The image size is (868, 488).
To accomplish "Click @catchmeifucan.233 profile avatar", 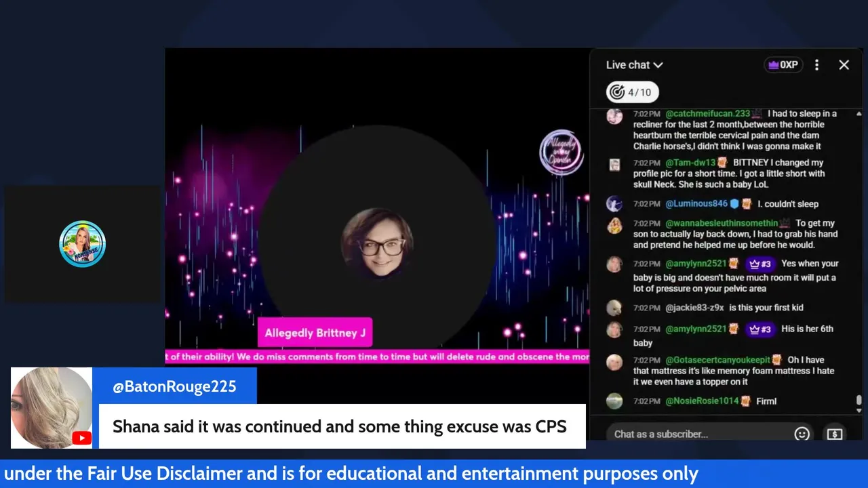I will (614, 116).
